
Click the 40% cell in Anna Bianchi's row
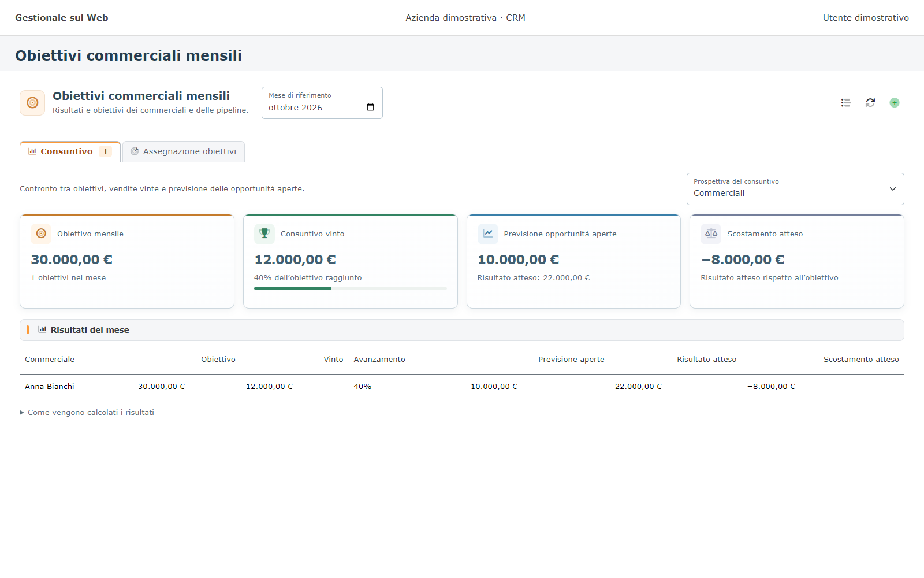[x=363, y=387]
